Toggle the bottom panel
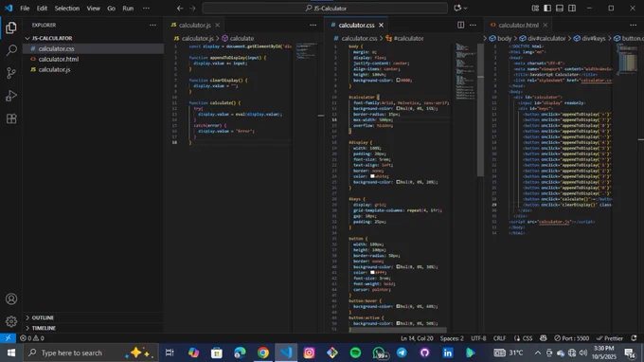The image size is (644, 362). [560, 9]
